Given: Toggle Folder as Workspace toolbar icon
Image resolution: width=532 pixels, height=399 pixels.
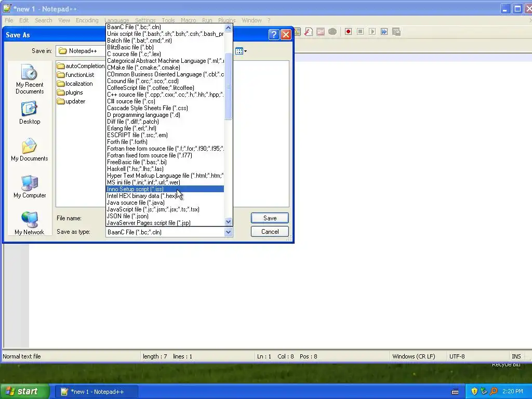Looking at the screenshot, I should pos(320,32).
